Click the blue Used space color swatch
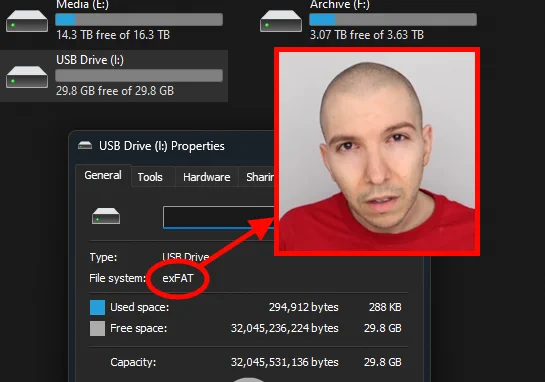Viewport: 545px width, 382px height. coord(97,308)
